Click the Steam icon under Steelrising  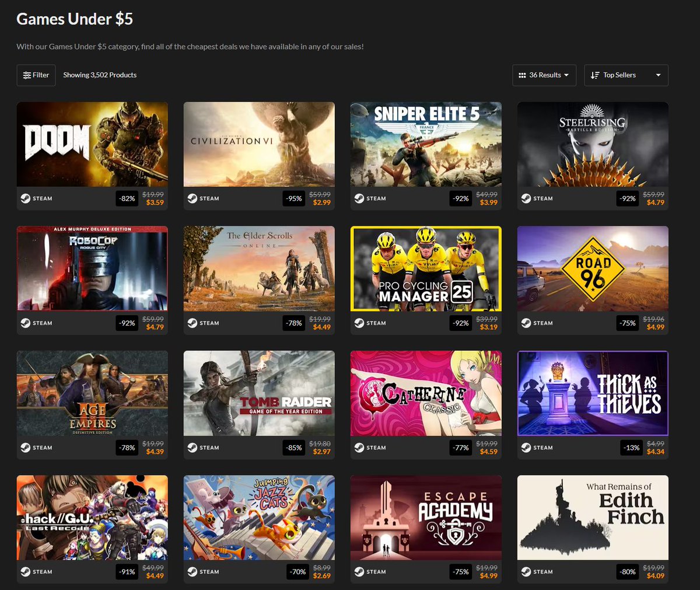[x=526, y=198]
